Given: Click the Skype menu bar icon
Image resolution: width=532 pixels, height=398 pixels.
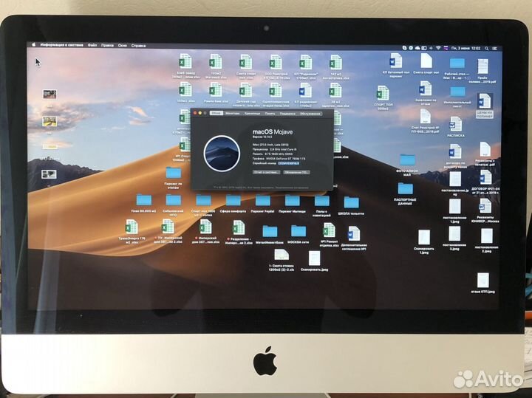Looking at the screenshot, I should (x=404, y=48).
